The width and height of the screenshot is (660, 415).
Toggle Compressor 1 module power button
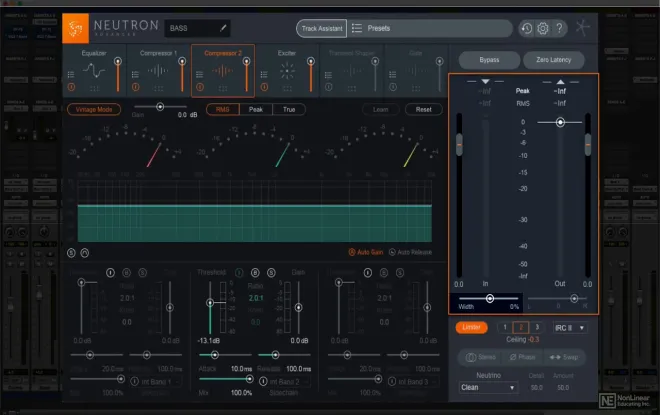tap(136, 87)
